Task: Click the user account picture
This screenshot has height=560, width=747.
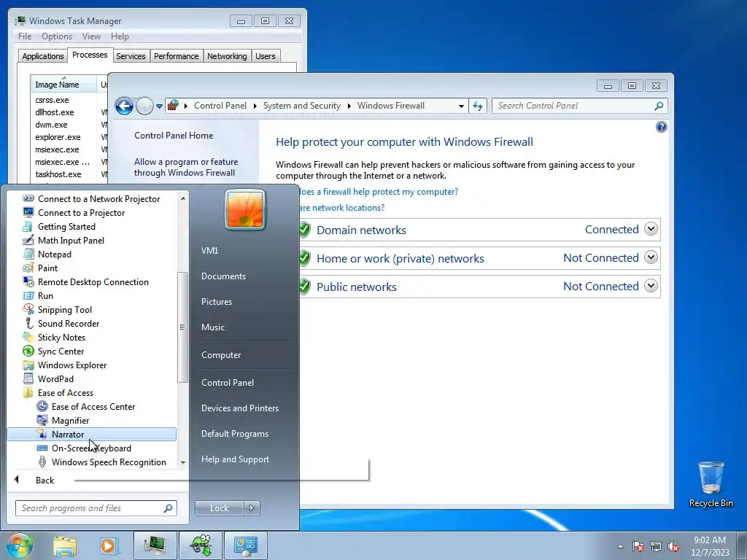Action: tap(245, 209)
